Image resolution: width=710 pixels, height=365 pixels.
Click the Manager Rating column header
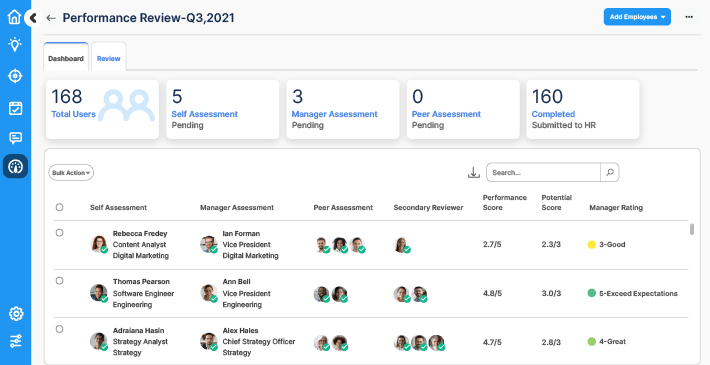click(x=616, y=207)
